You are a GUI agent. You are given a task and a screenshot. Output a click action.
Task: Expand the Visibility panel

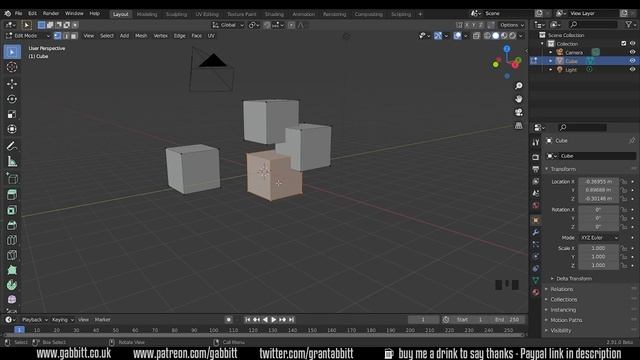pyautogui.click(x=560, y=331)
